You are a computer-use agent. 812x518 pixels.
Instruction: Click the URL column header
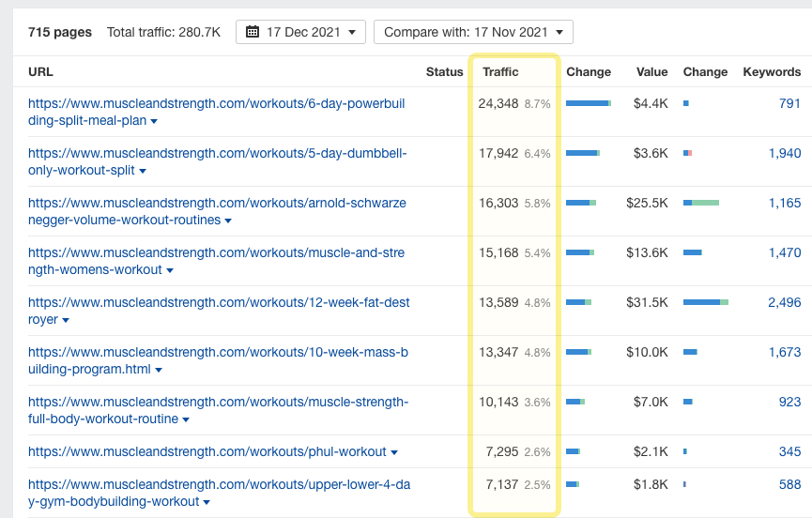(x=40, y=71)
